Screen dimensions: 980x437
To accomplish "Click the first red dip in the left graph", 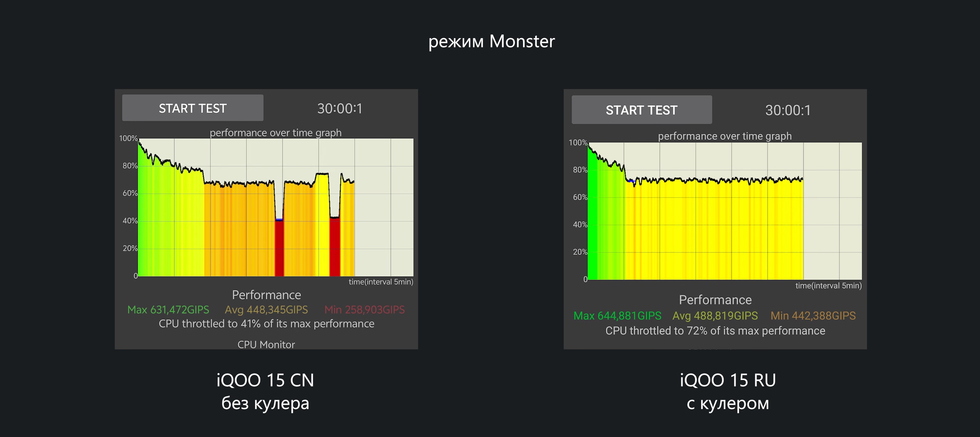I will point(279,247).
